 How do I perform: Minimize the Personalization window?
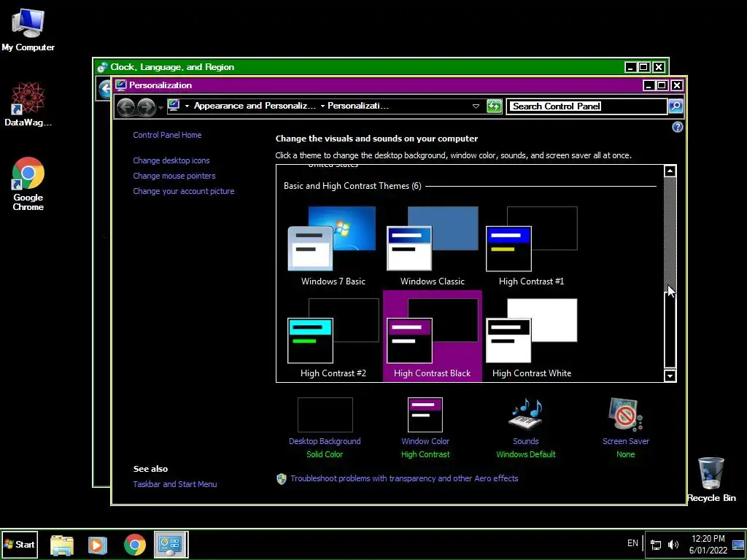click(649, 85)
